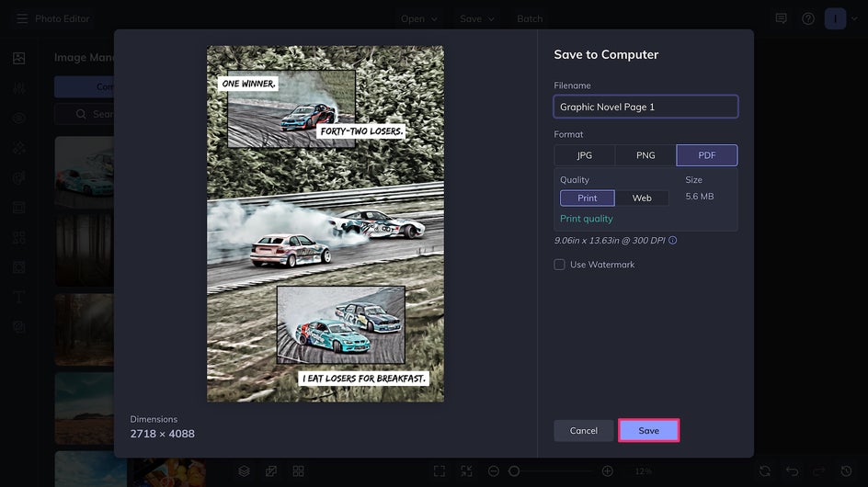Open the hamburger menu beside Photo Editor
Viewport: 868px width, 487px height.
coord(21,18)
